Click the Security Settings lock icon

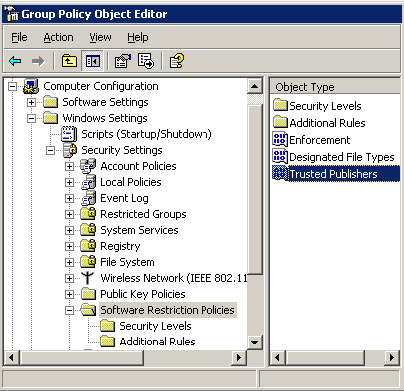point(70,150)
